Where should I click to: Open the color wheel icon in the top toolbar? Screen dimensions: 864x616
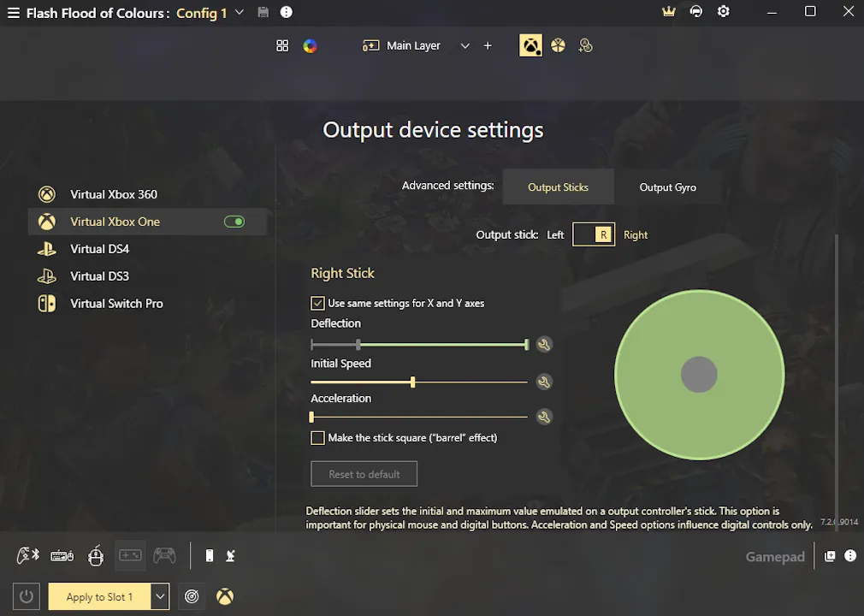[310, 45]
